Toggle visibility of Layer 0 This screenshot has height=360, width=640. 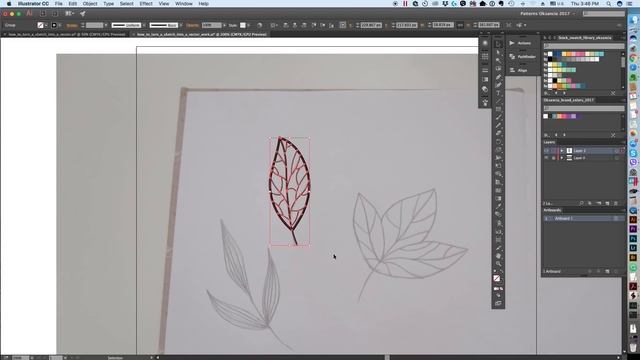[x=547, y=158]
